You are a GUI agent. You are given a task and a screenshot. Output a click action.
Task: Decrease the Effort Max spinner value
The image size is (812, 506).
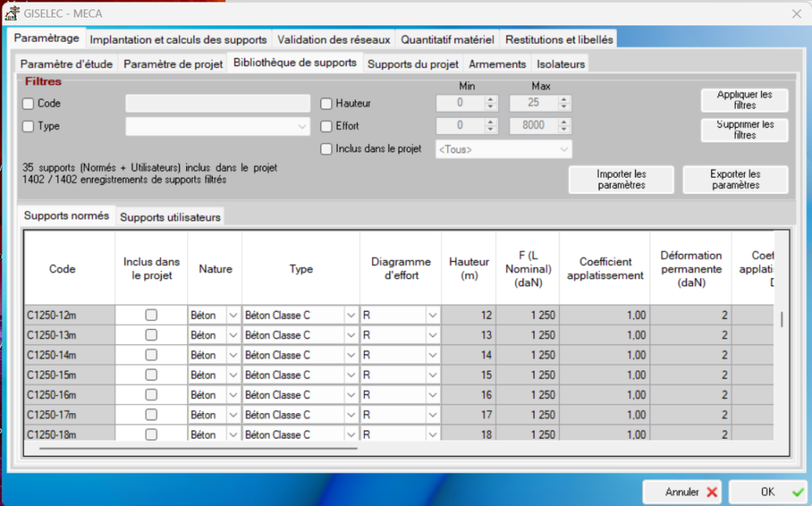click(x=563, y=130)
